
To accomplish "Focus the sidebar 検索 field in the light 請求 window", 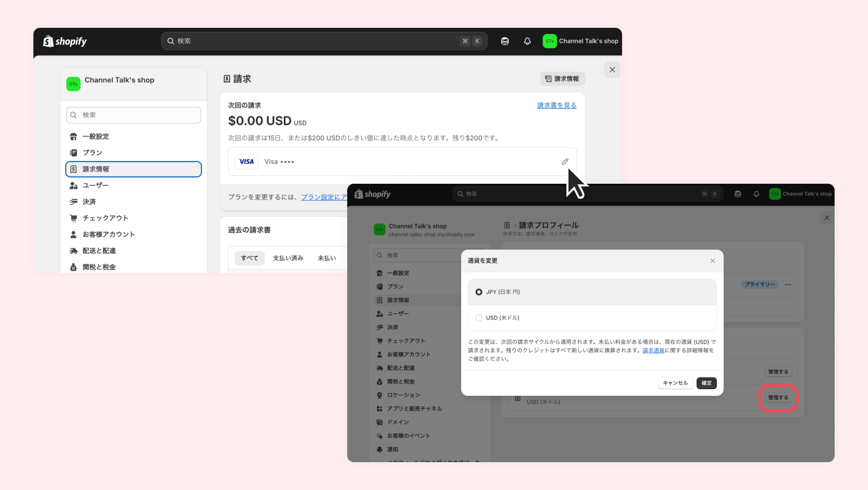I will pos(134,115).
